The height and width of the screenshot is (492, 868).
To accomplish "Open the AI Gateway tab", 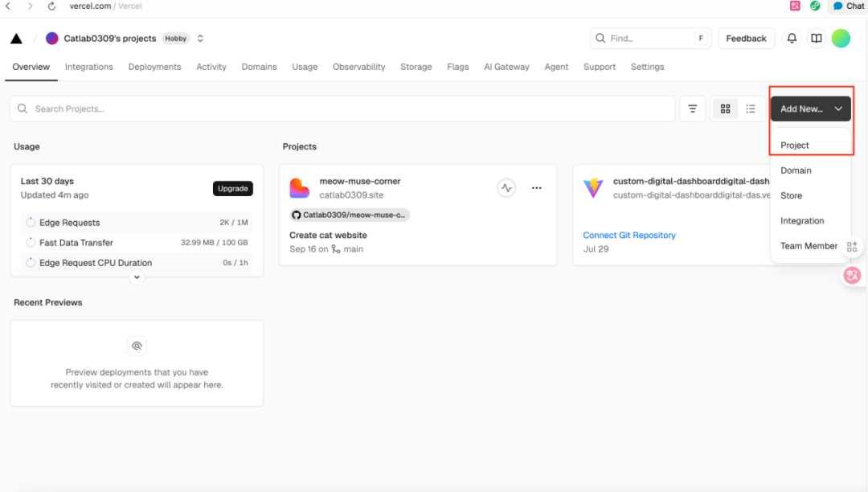I will (x=506, y=67).
